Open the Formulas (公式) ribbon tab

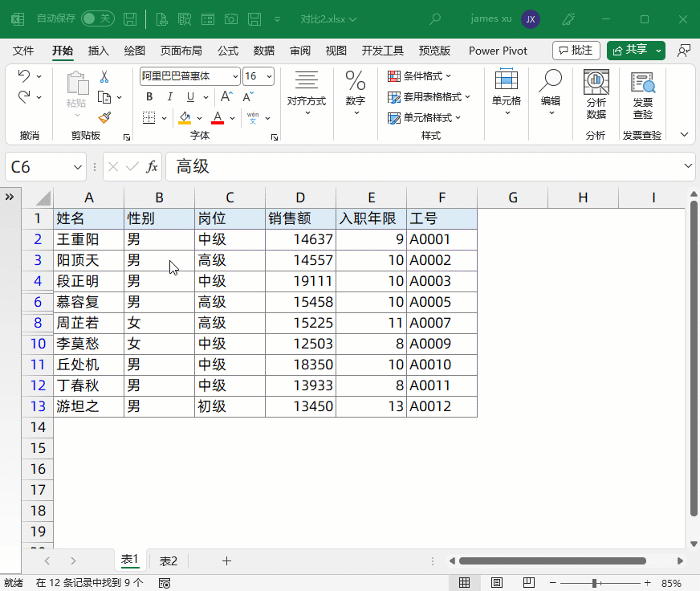pos(228,51)
